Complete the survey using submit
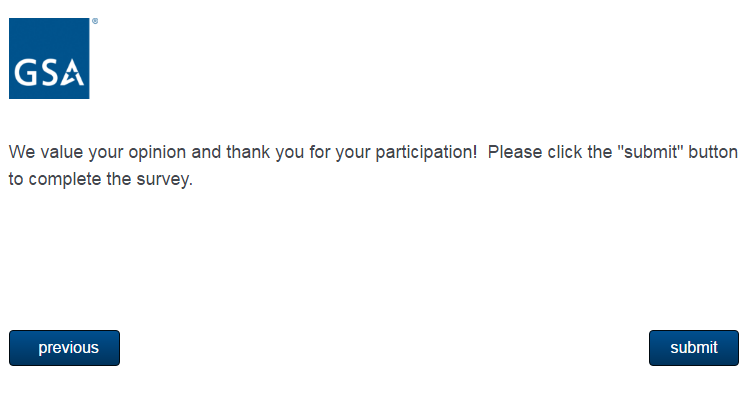This screenshot has width=750, height=400. (x=693, y=348)
